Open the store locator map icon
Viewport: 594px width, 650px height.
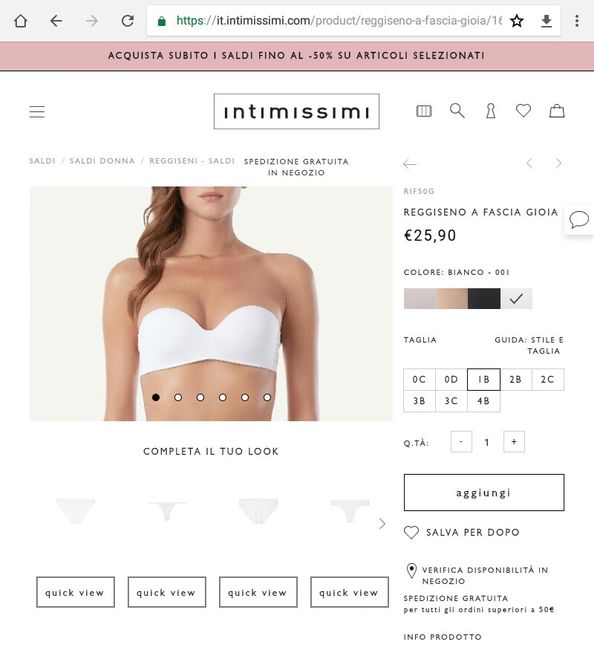[x=424, y=111]
